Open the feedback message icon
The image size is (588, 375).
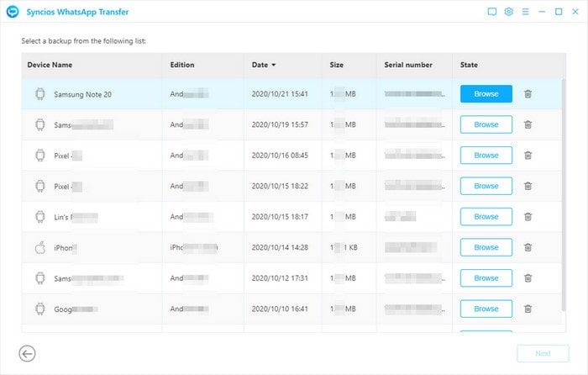click(492, 12)
